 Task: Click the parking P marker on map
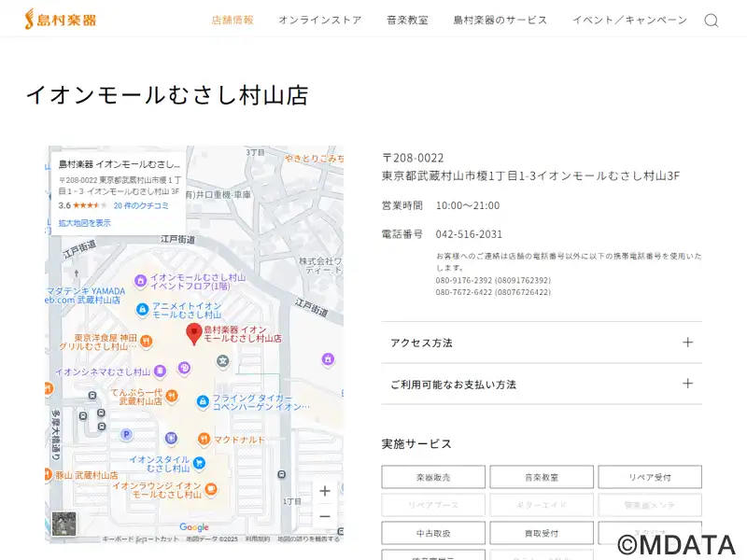click(x=126, y=434)
